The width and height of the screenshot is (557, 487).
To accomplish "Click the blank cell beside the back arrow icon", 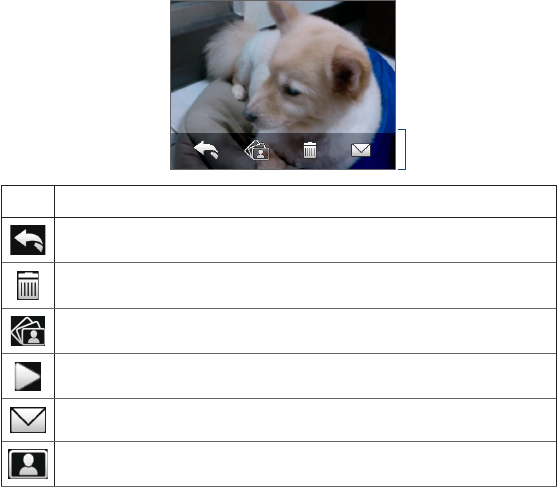I will (x=305, y=240).
